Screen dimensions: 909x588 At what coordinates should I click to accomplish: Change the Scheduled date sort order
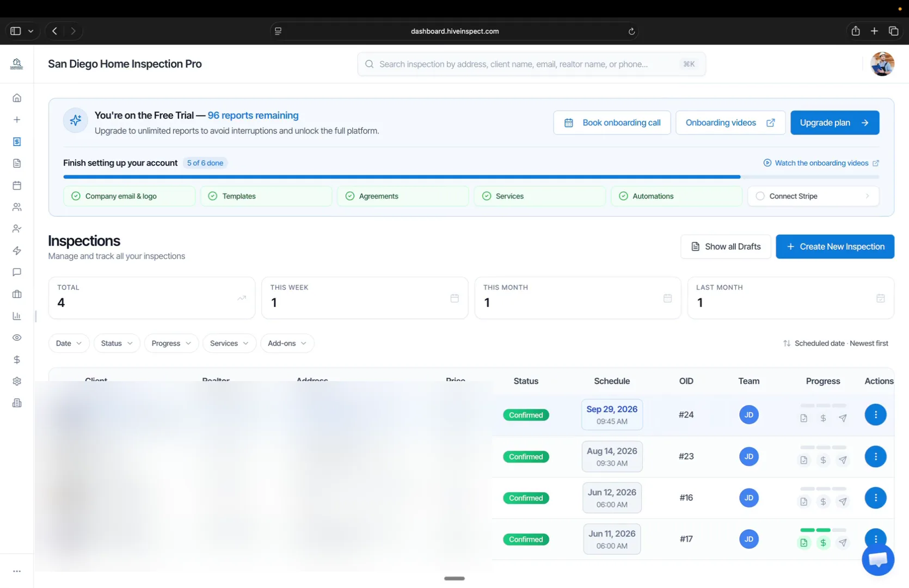click(x=836, y=343)
